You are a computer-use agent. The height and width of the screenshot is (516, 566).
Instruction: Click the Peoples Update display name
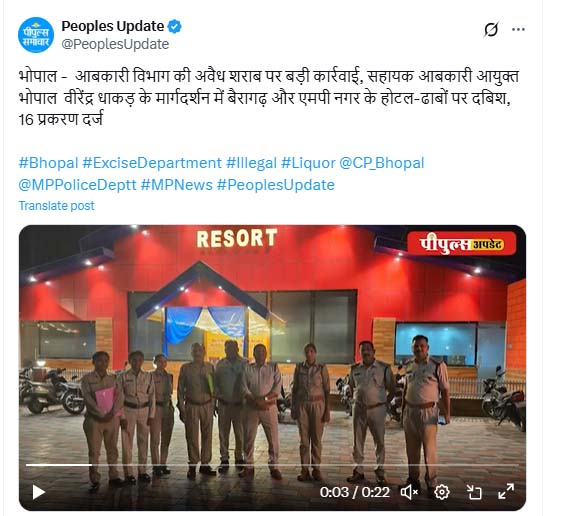point(113,26)
